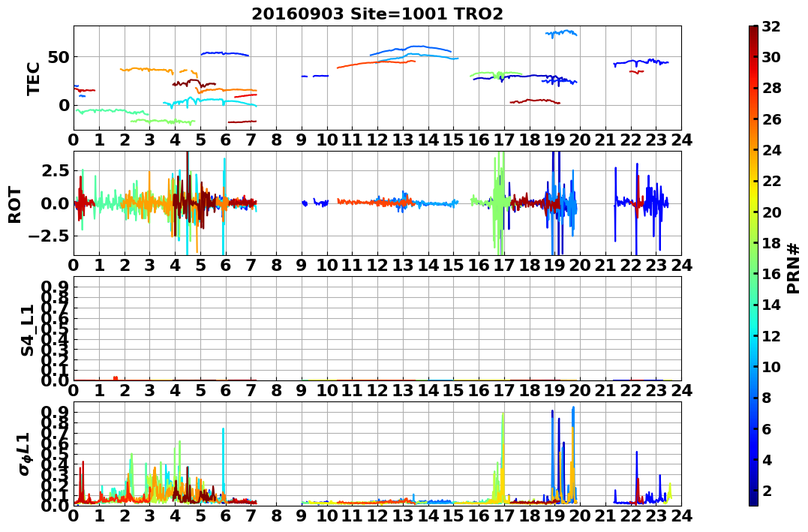Viewport: 808px width, 532px height.
Task: Click the PRN# colorbar label
Action: [x=794, y=267]
